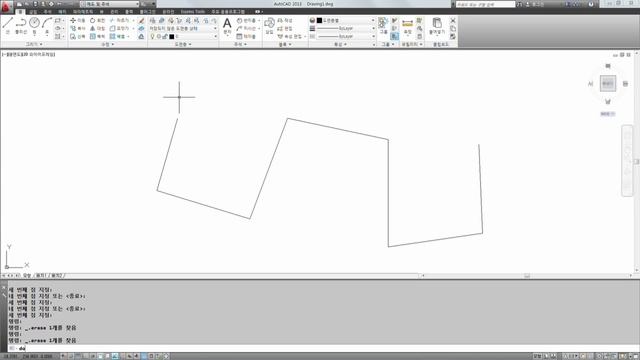Screen dimensions: 640x360
Task: Toggle the layer lock padlock icon
Action: tap(165, 36)
